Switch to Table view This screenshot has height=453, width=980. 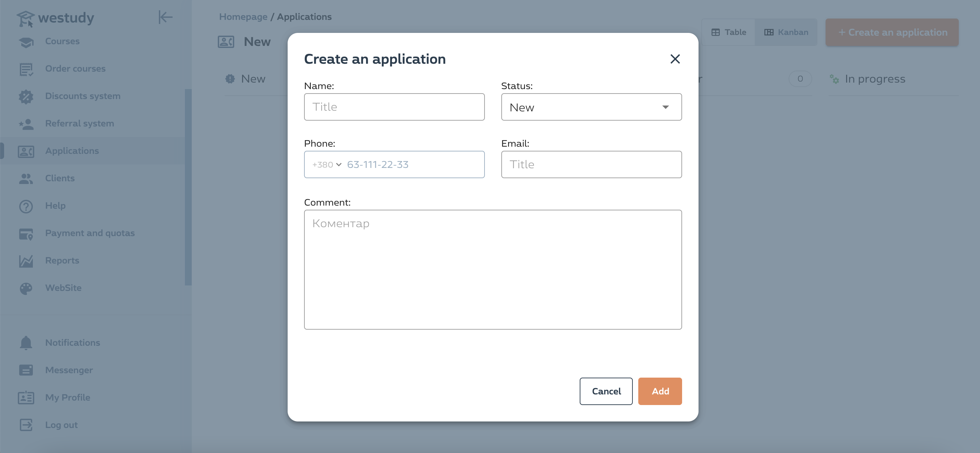coord(728,32)
